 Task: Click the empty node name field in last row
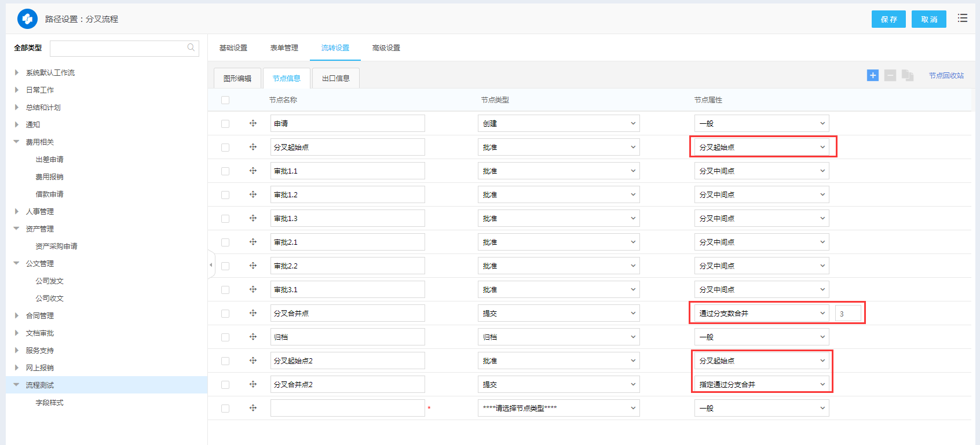(x=348, y=408)
